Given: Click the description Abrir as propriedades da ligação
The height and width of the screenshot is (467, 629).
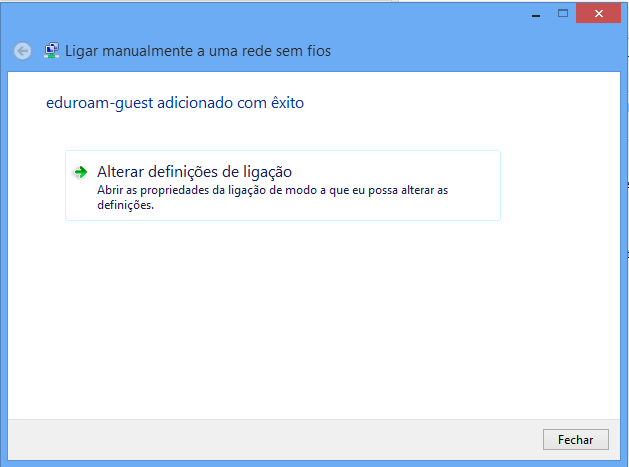Looking at the screenshot, I should 273,197.
